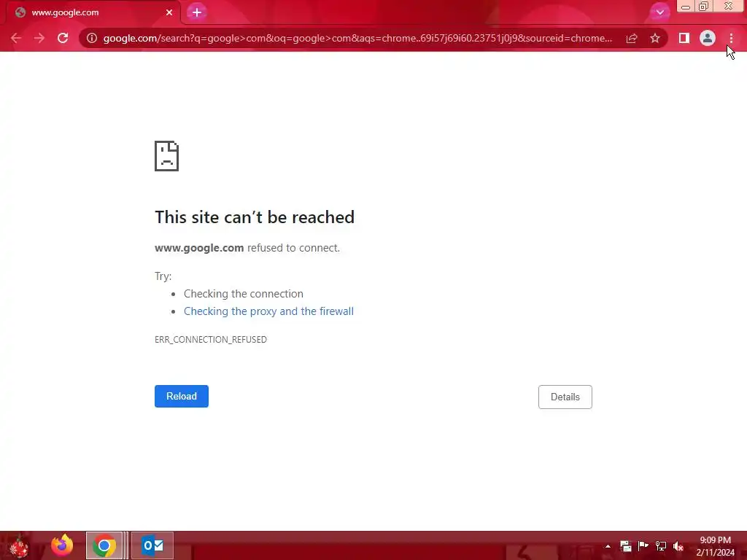747x560 pixels.
Task: Show hidden system tray icons
Action: 608,546
